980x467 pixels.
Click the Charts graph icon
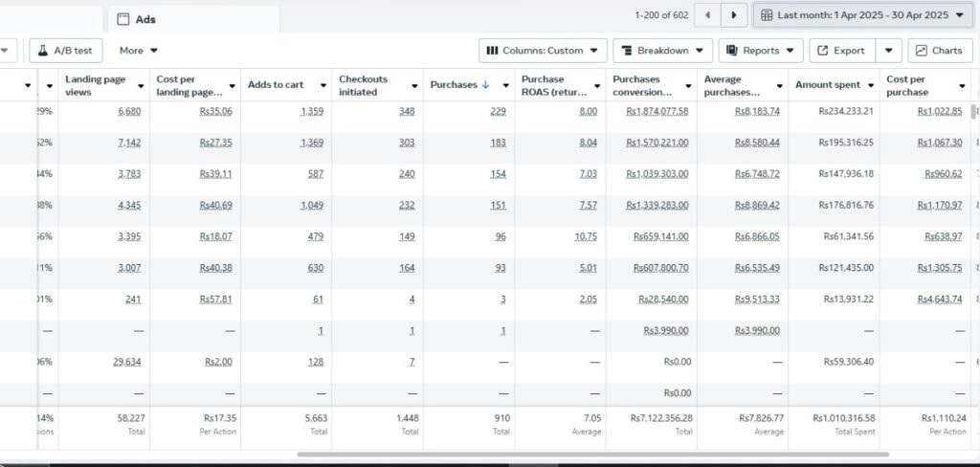pos(922,51)
